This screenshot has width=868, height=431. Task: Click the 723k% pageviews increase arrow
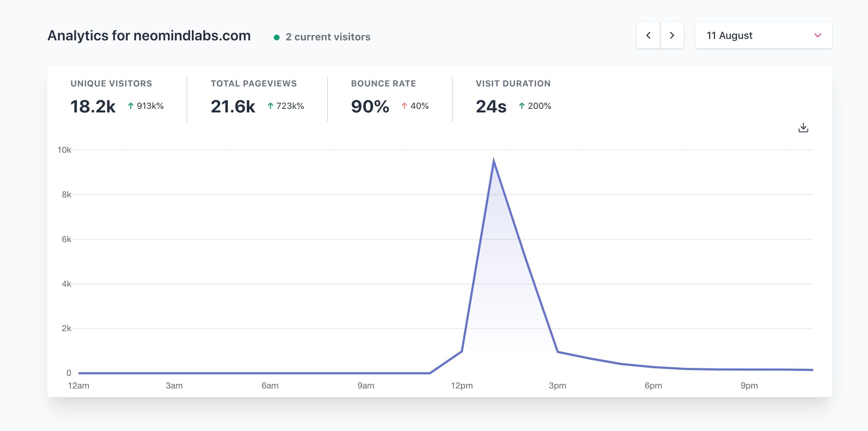point(270,106)
